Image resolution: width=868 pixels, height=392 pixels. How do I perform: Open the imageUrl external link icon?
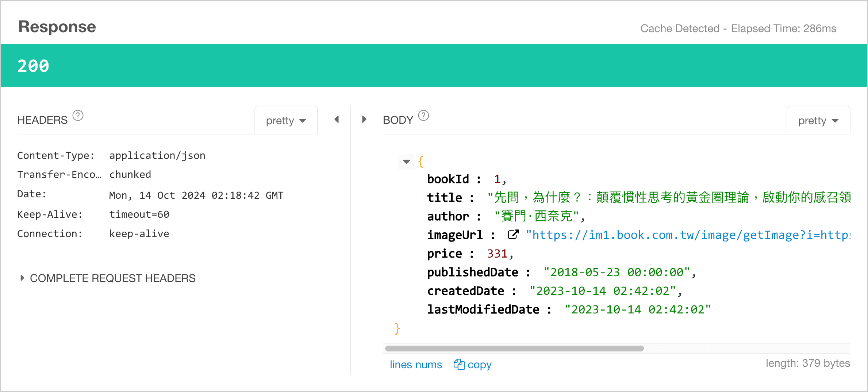coord(513,235)
